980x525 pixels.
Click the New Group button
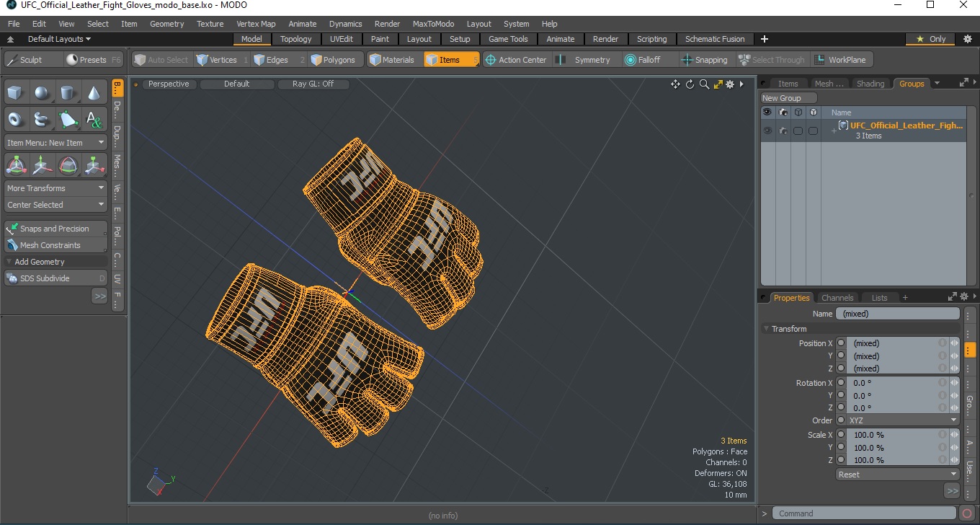(789, 98)
